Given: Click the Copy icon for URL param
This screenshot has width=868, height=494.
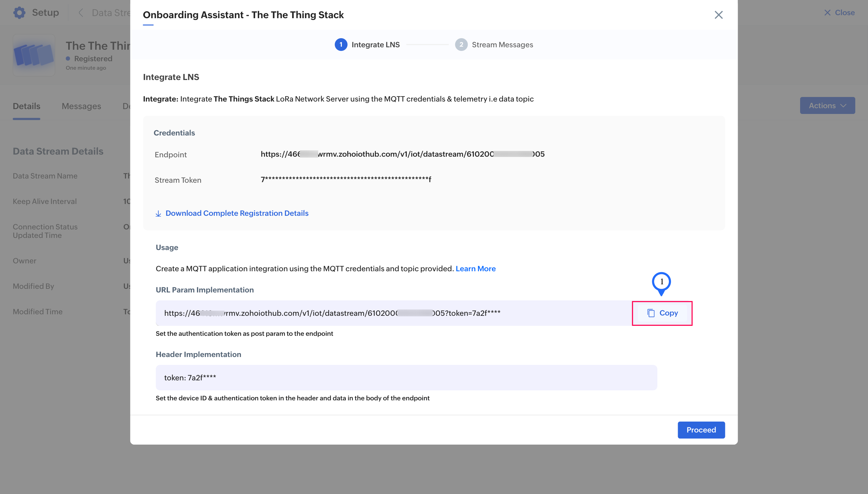Looking at the screenshot, I should tap(651, 313).
